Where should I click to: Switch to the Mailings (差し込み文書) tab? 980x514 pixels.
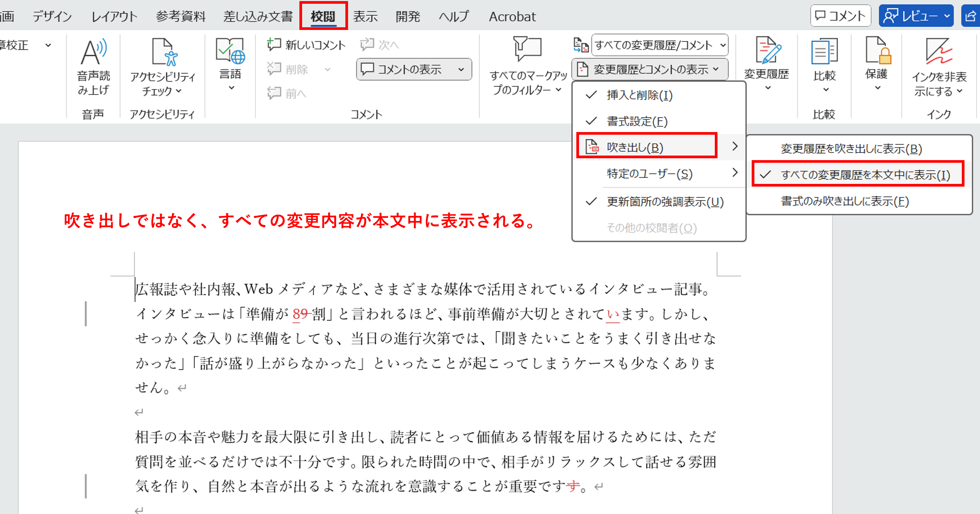pos(258,16)
